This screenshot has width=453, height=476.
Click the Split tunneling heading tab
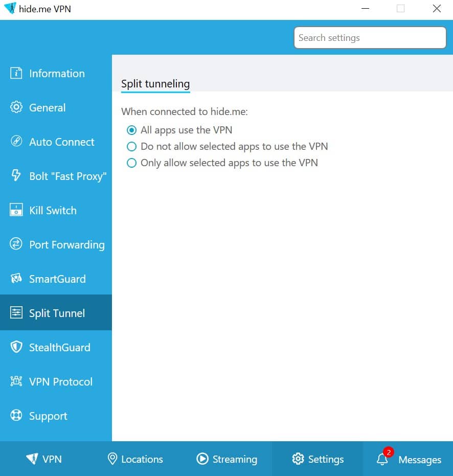click(155, 84)
